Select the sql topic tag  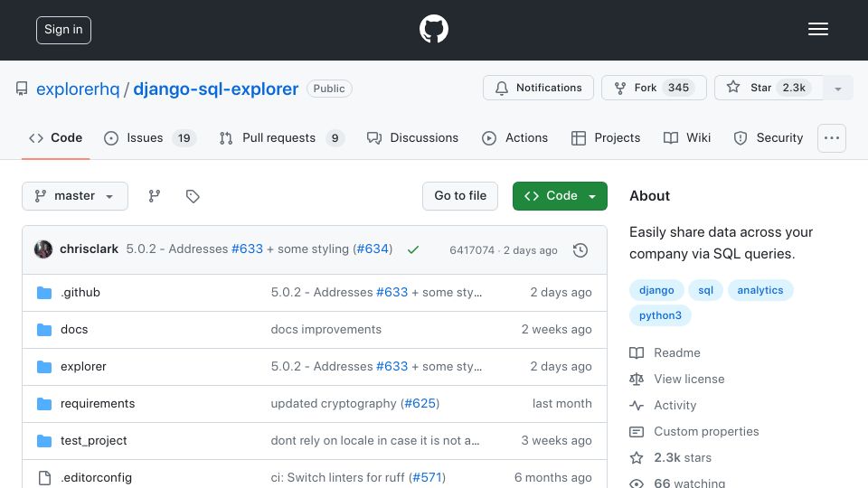pyautogui.click(x=705, y=290)
